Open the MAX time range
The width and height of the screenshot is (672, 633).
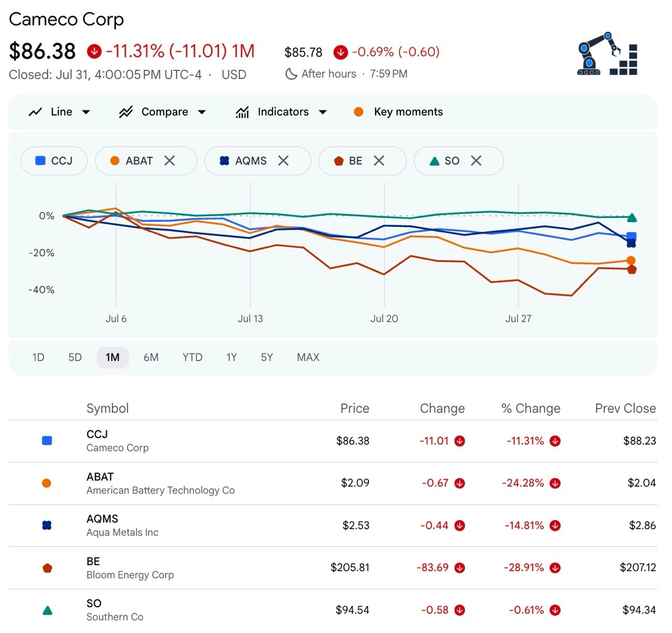[308, 357]
